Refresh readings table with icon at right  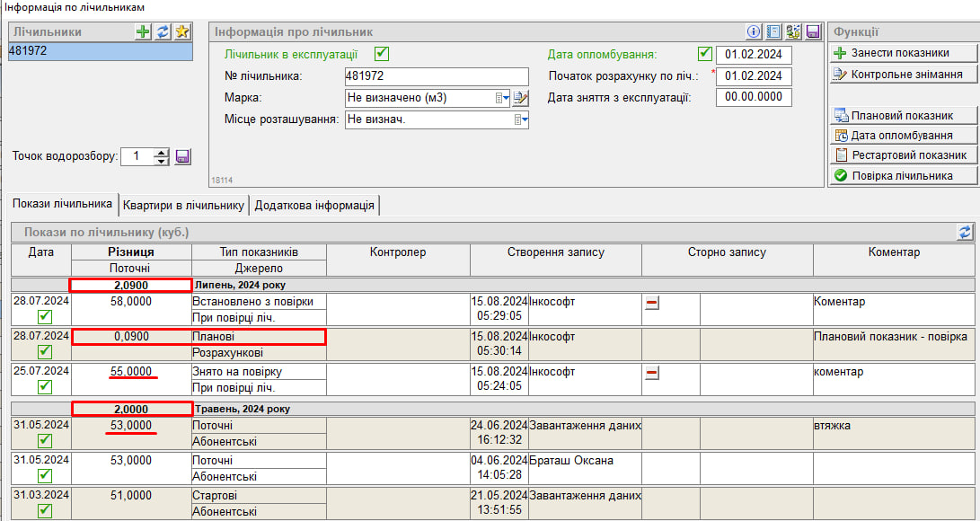tap(965, 232)
